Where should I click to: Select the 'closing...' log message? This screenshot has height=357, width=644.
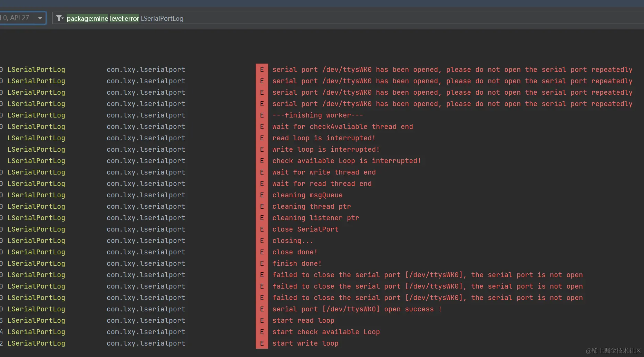[293, 241]
